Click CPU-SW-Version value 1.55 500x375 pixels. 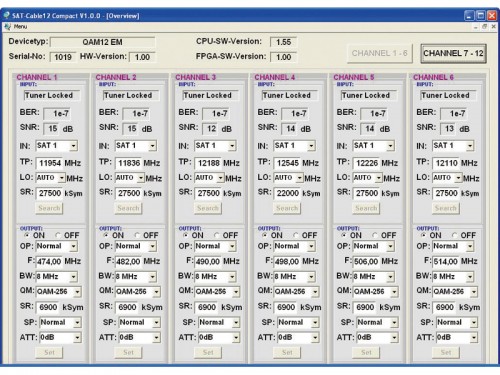pyautogui.click(x=283, y=42)
